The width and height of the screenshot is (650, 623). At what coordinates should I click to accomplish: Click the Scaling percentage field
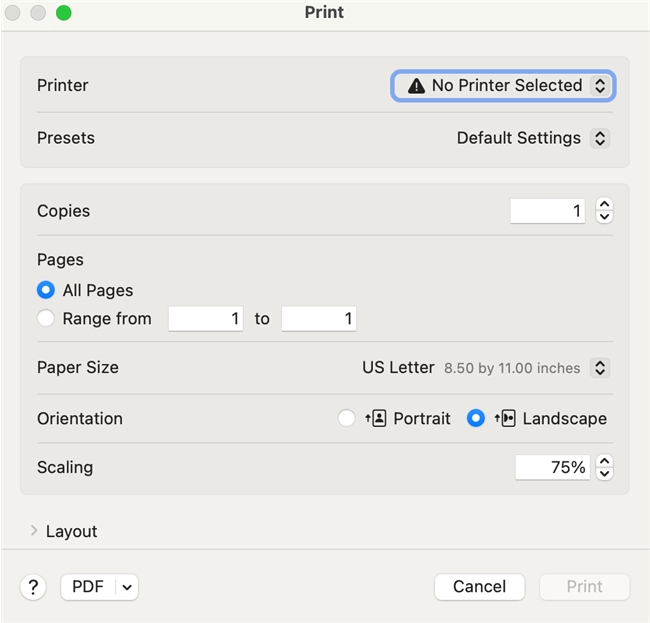(552, 467)
